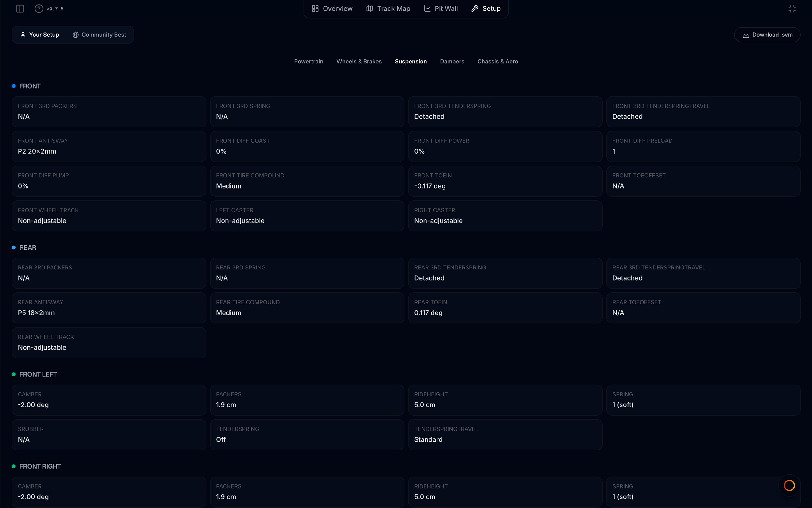Viewport: 812px width, 508px height.
Task: Click the orange circle floating button
Action: coord(789,485)
